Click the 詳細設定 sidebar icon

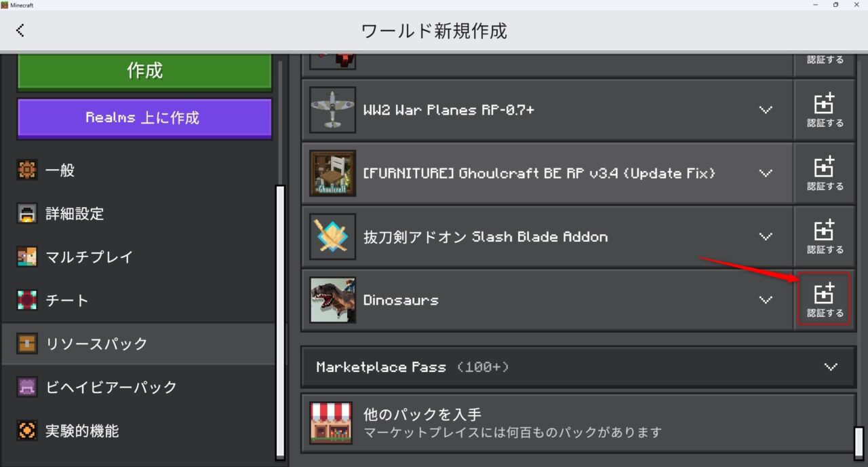[27, 214]
